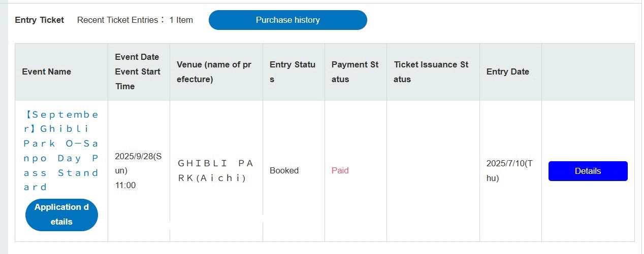Click the blue Details button
The image size is (644, 254).
pos(588,171)
